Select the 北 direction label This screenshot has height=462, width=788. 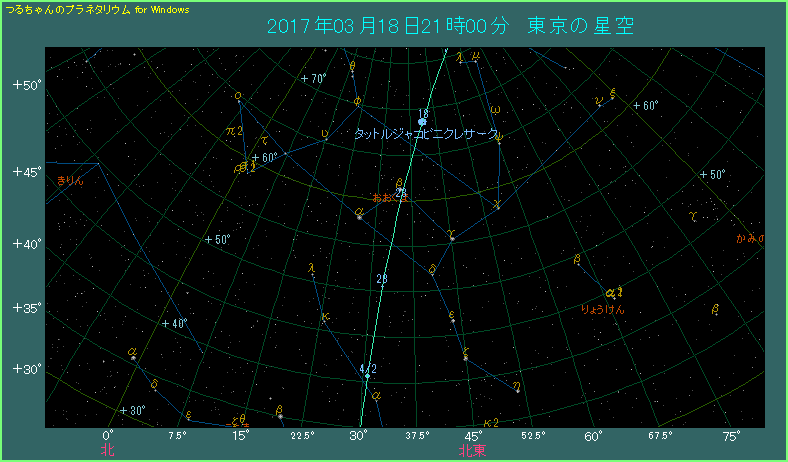click(107, 451)
